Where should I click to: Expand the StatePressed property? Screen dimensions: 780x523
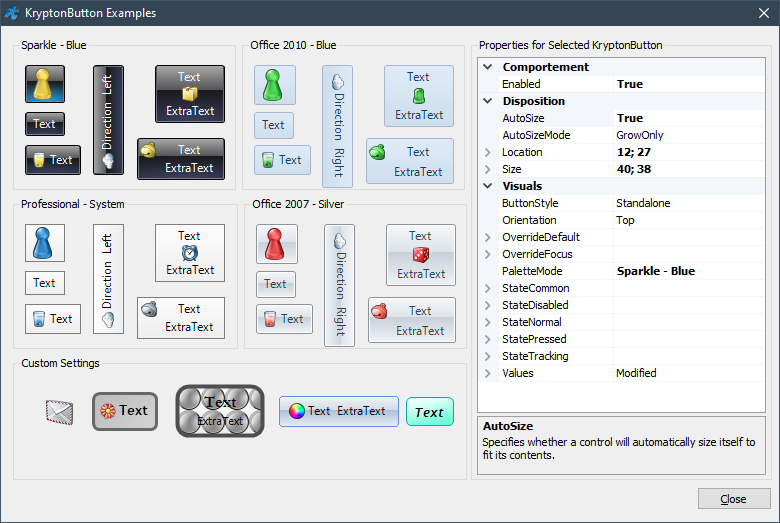(488, 339)
